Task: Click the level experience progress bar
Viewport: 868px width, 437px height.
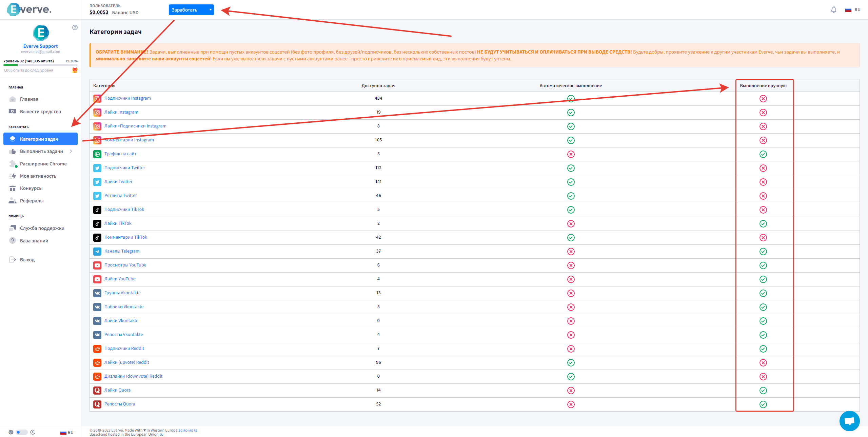Action: click(40, 65)
